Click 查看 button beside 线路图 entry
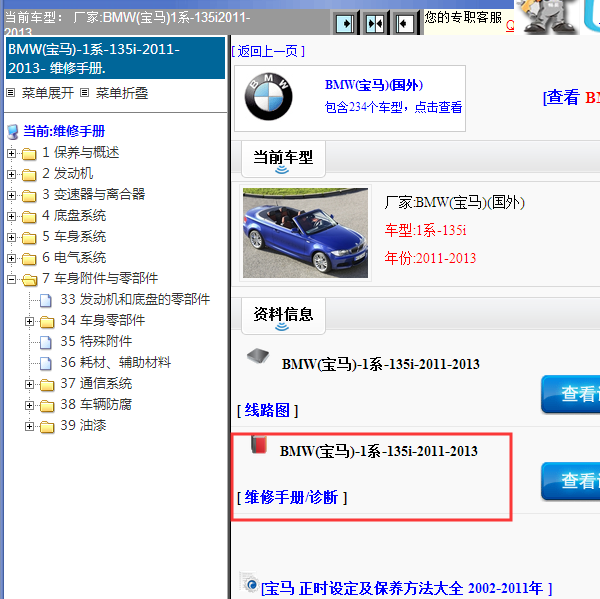Screen dimensions: 600x599 (x=571, y=394)
